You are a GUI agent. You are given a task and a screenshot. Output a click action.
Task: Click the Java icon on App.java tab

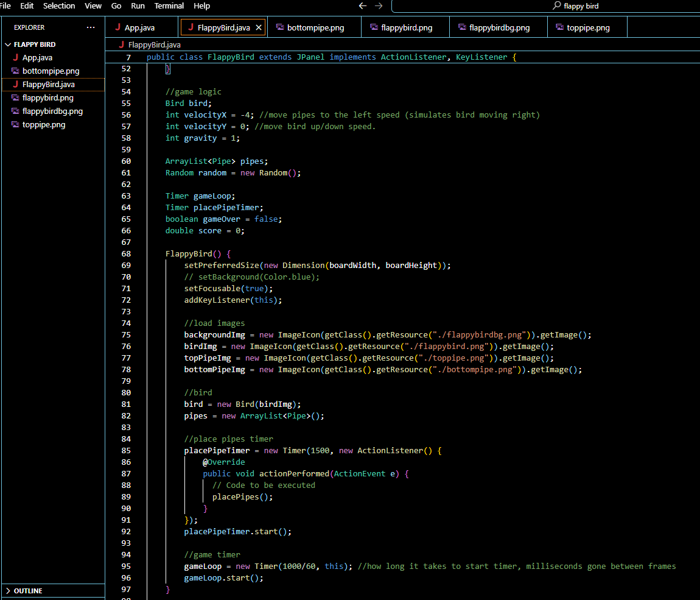117,27
